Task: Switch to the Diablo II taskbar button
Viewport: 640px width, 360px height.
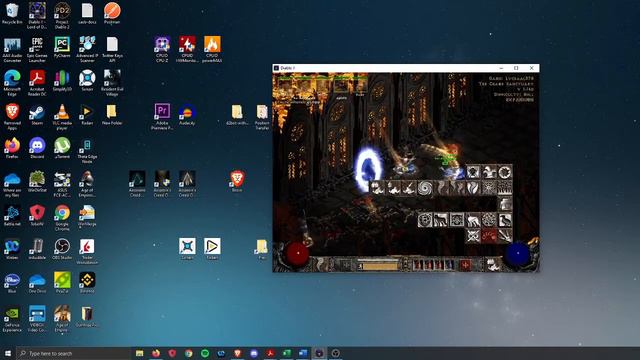Action: tap(319, 353)
